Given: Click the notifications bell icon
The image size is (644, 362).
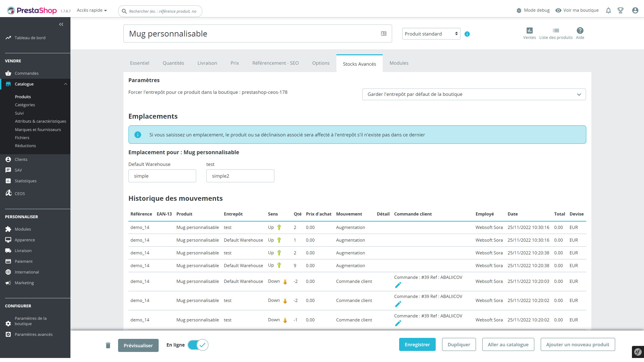Looking at the screenshot, I should click(608, 10).
